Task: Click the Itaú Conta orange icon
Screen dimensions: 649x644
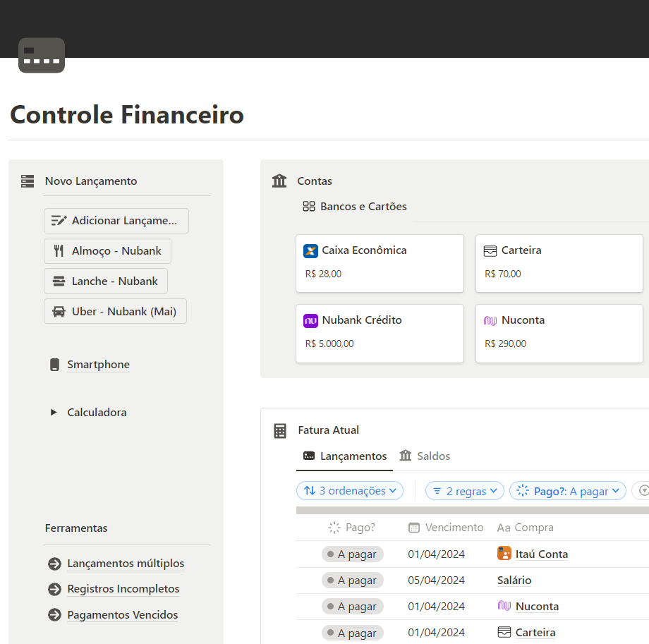Action: (x=504, y=554)
